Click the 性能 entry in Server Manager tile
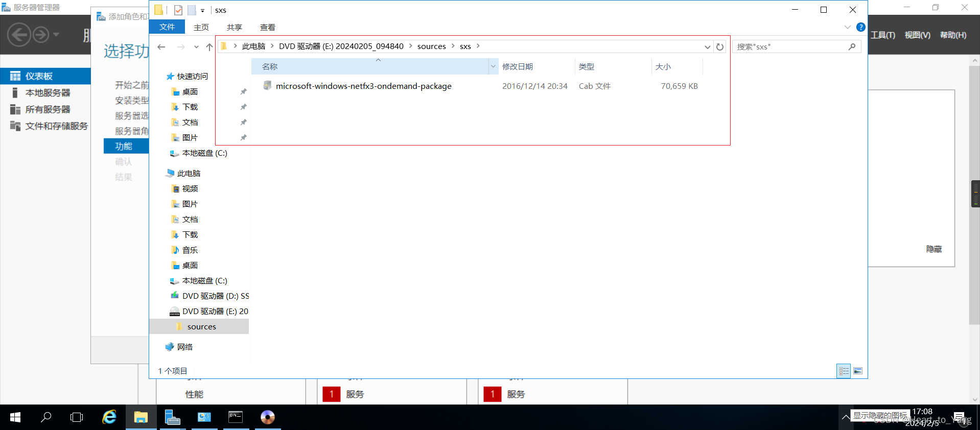Image resolution: width=980 pixels, height=430 pixels. coord(194,395)
